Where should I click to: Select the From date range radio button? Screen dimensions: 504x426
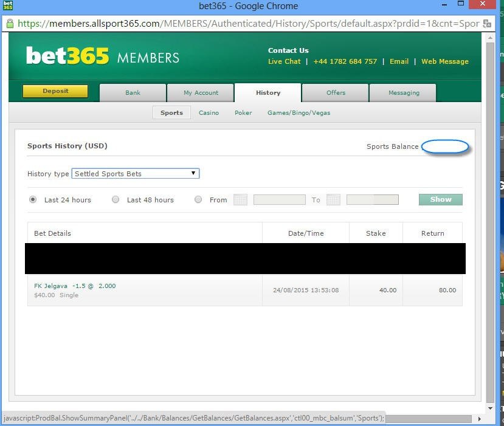[x=198, y=200]
